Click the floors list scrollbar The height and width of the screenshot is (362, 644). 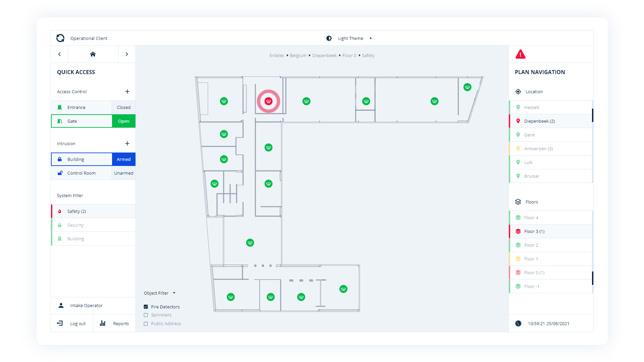(593, 278)
